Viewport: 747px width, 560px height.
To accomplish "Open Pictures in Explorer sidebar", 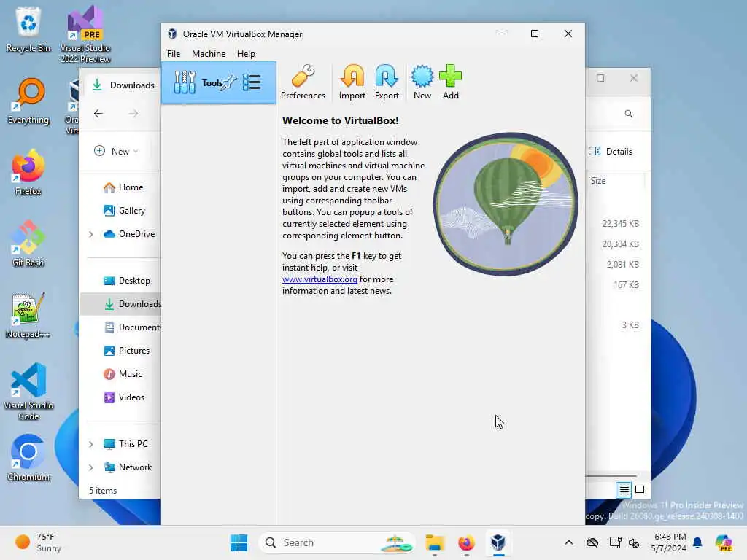I will (x=127, y=351).
